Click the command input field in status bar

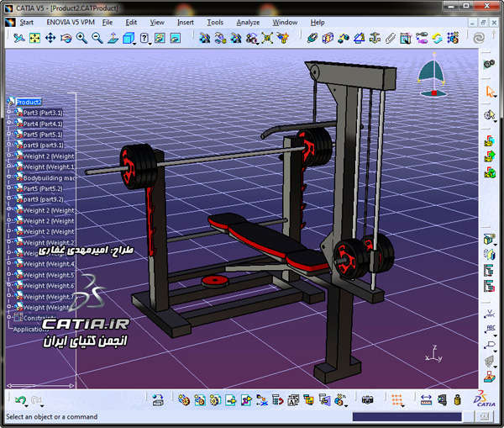[407, 417]
